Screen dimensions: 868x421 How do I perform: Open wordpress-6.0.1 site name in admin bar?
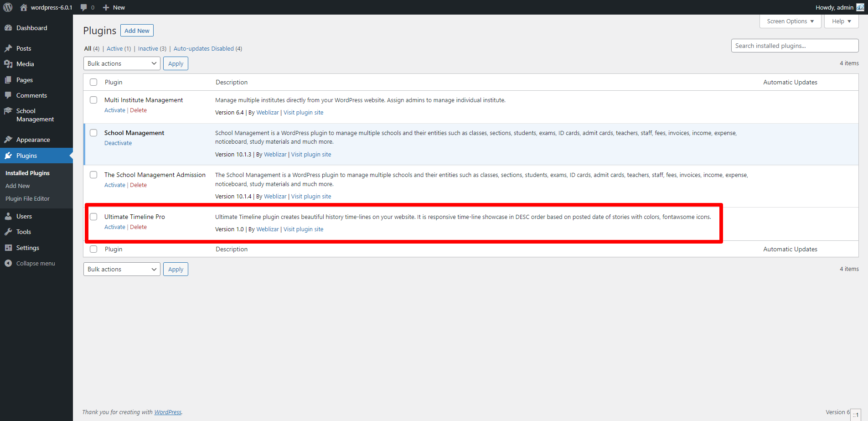point(51,7)
